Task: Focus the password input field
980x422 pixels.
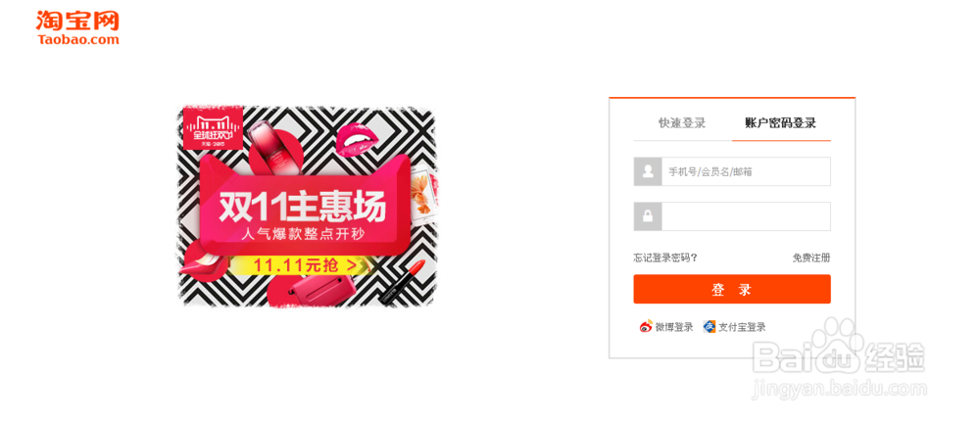Action: tap(746, 216)
